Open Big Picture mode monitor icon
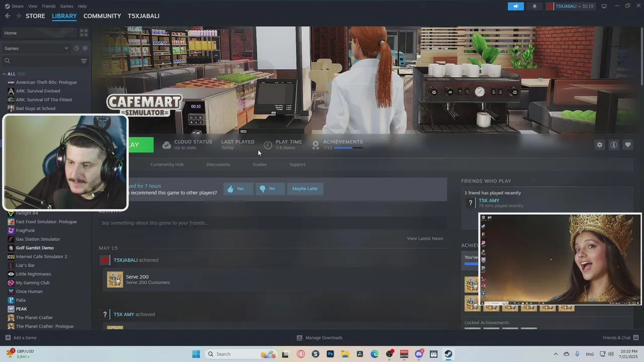644x362 pixels. pos(604,6)
